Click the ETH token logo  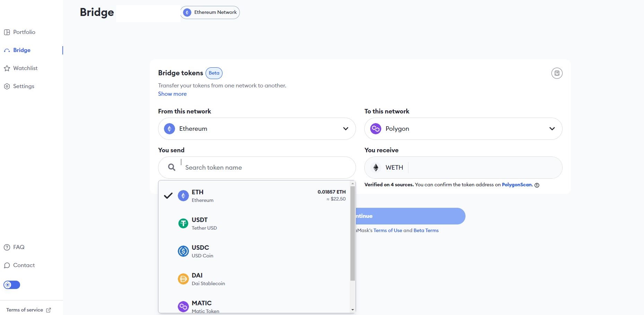(183, 196)
